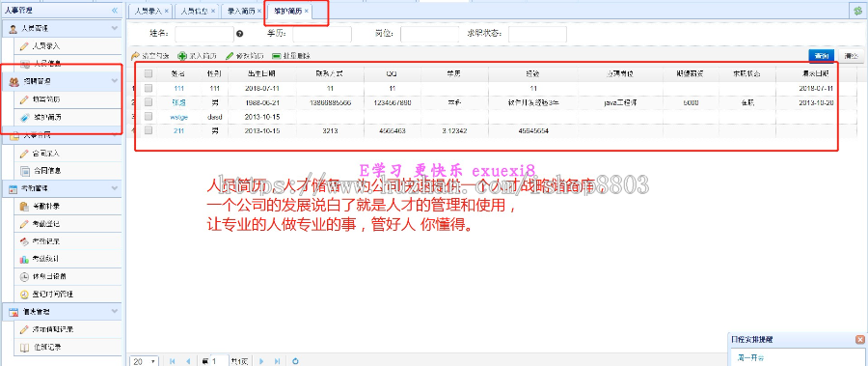The width and height of the screenshot is (868, 366).
Task: Open 人员信息 in the sidebar
Action: (47, 64)
